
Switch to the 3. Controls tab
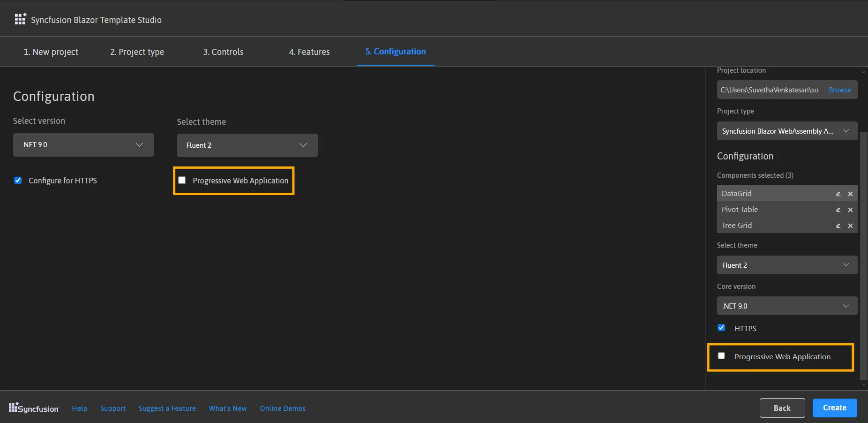click(x=223, y=52)
